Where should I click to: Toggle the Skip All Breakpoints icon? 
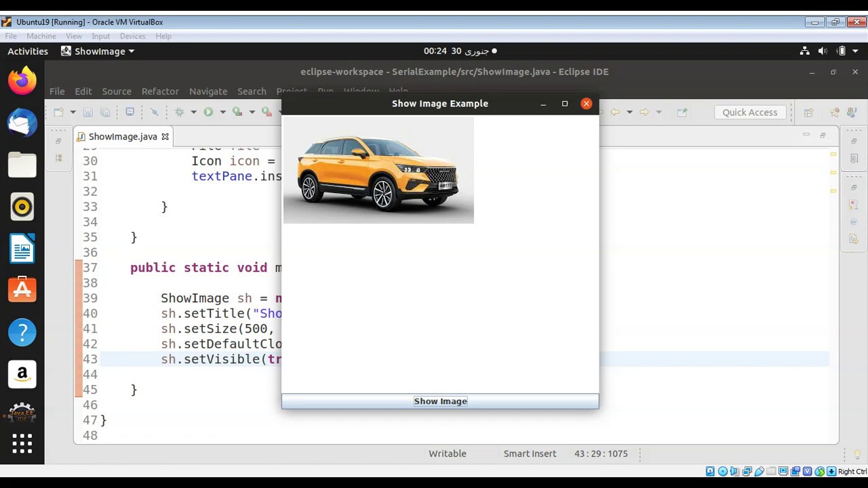tap(155, 112)
